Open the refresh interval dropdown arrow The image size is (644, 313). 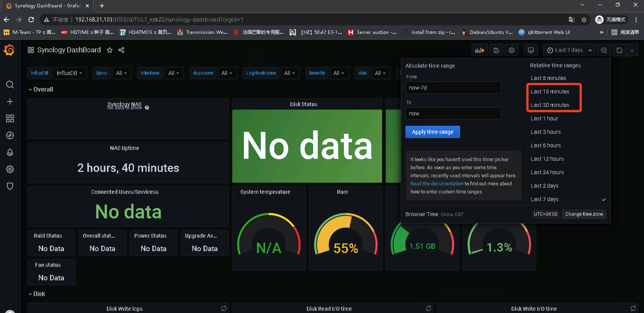click(632, 50)
